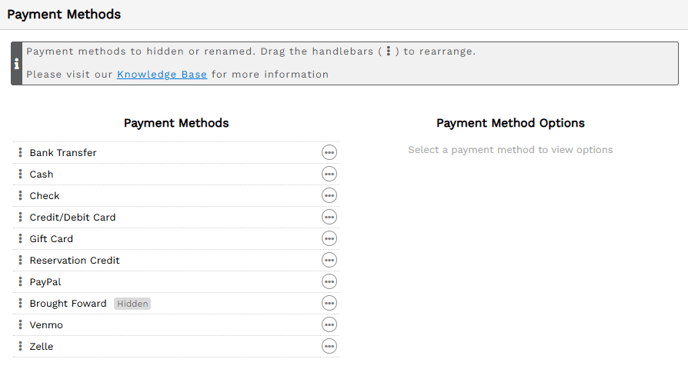Select the Venmo payment method row
This screenshot has width=688, height=369.
click(176, 325)
